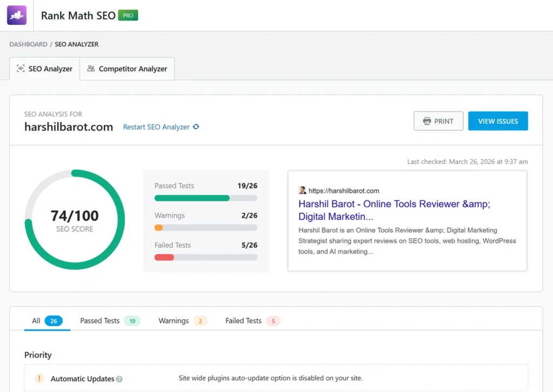Go to DASHBOARD via the breadcrumb
The width and height of the screenshot is (553, 392).
(x=28, y=44)
